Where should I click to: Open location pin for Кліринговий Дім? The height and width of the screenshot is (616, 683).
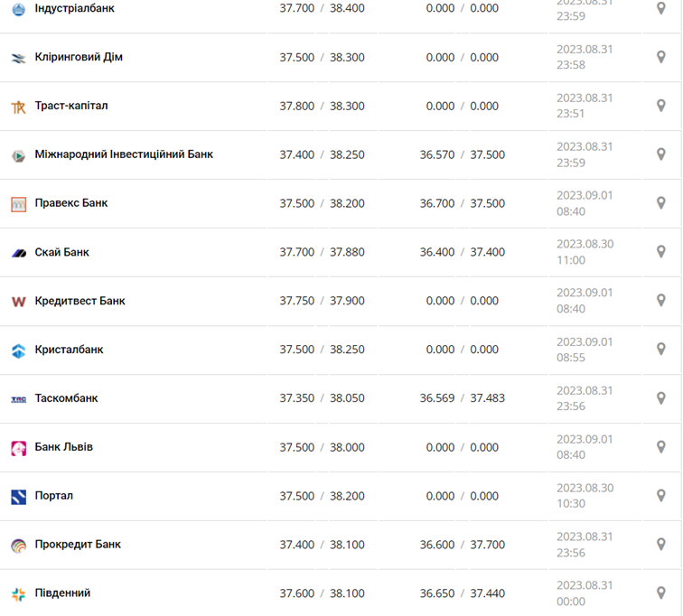(660, 57)
